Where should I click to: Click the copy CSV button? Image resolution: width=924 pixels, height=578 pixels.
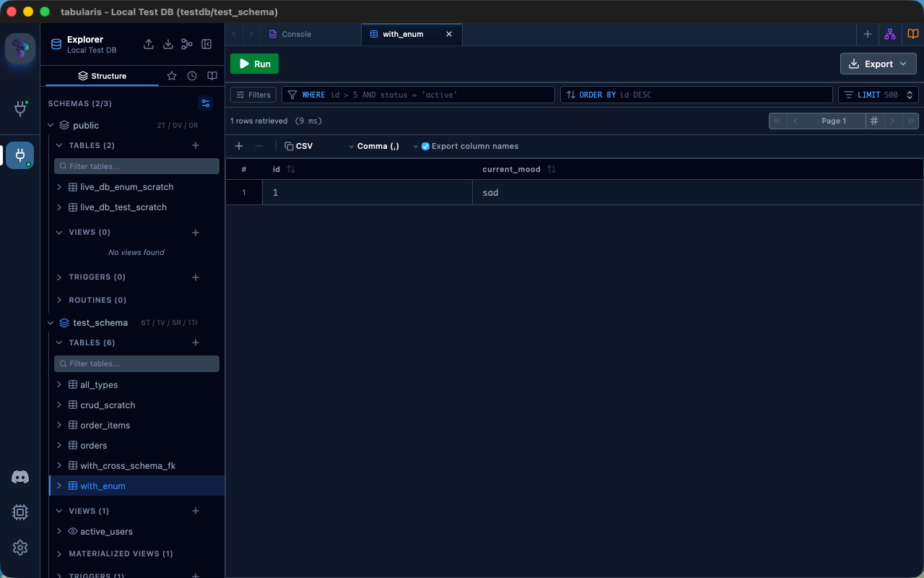click(x=299, y=146)
